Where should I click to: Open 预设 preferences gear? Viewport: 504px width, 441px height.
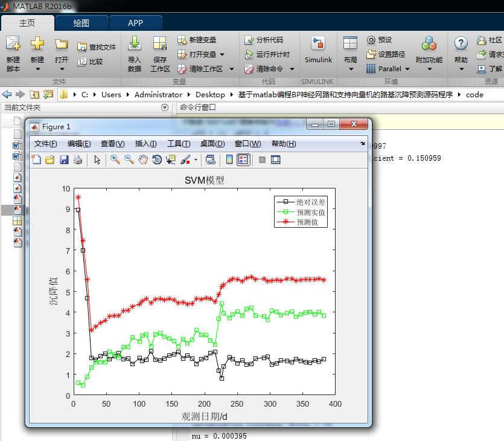[379, 40]
